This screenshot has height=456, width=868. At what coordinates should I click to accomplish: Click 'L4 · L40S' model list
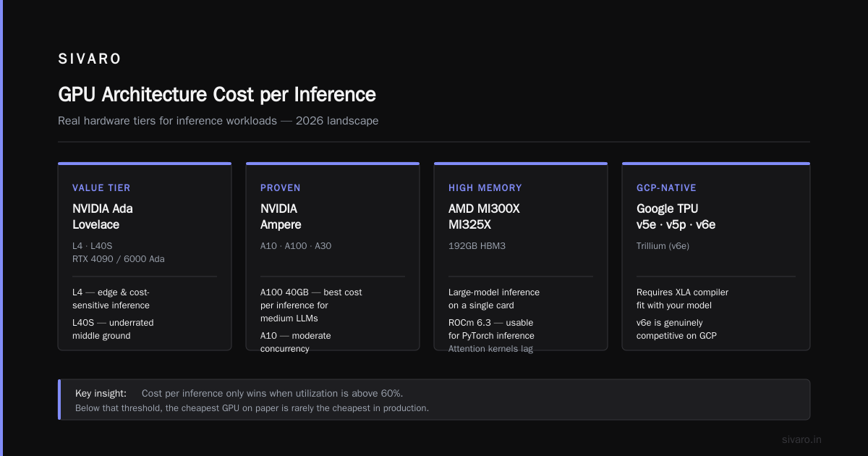[x=94, y=246]
